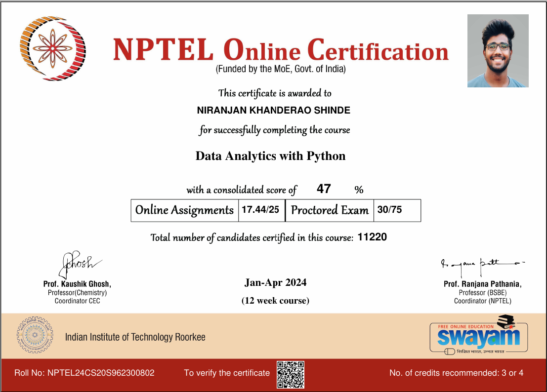Click the line "This certificate is awarded to"
Screen dimensions: 547x392
tap(275, 93)
